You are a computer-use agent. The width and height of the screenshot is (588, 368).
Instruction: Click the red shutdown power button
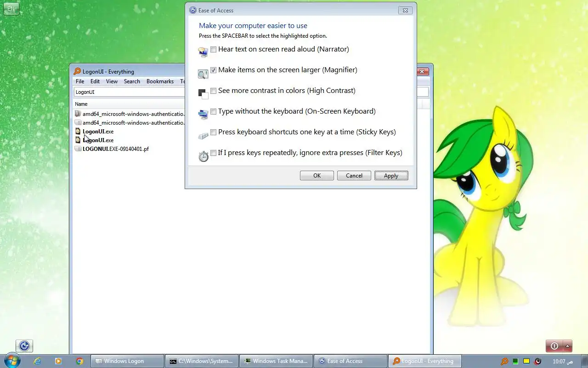(x=554, y=346)
